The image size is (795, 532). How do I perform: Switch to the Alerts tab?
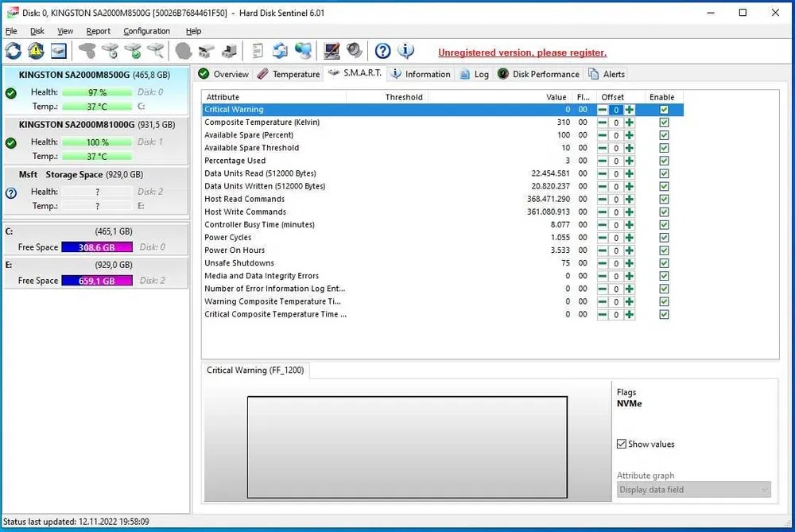pyautogui.click(x=607, y=74)
